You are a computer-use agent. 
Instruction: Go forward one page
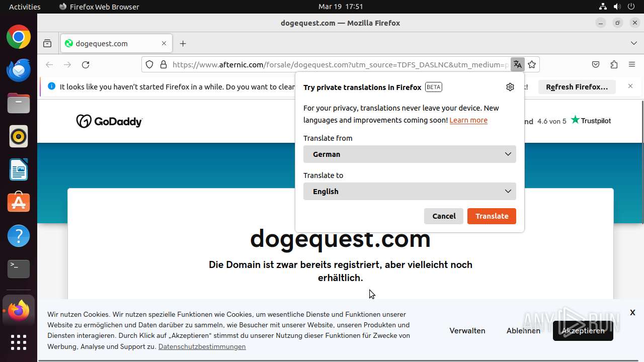pos(67,64)
